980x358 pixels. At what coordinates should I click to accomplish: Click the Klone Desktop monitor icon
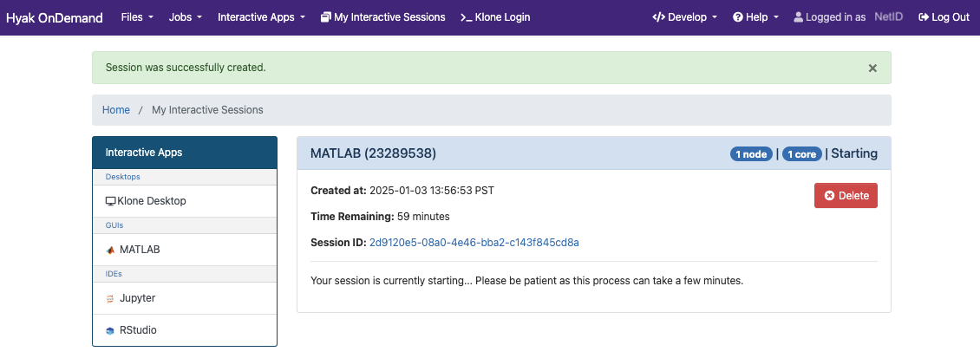[x=111, y=201]
